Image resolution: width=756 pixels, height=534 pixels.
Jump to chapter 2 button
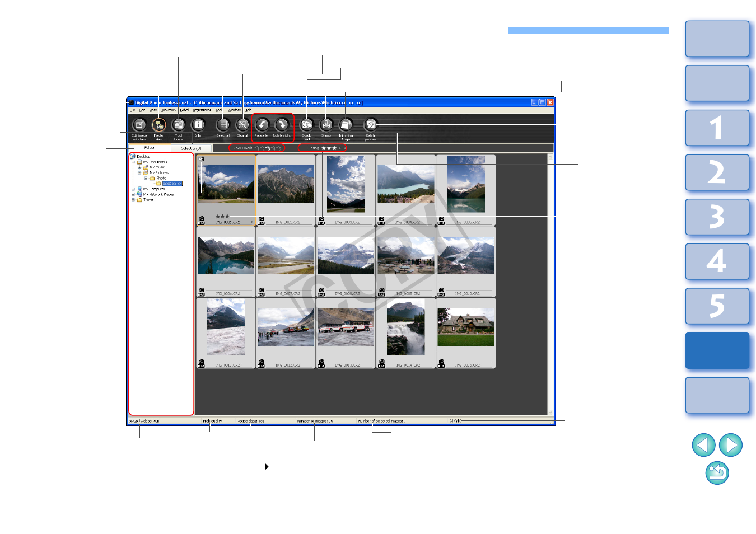coord(717,172)
